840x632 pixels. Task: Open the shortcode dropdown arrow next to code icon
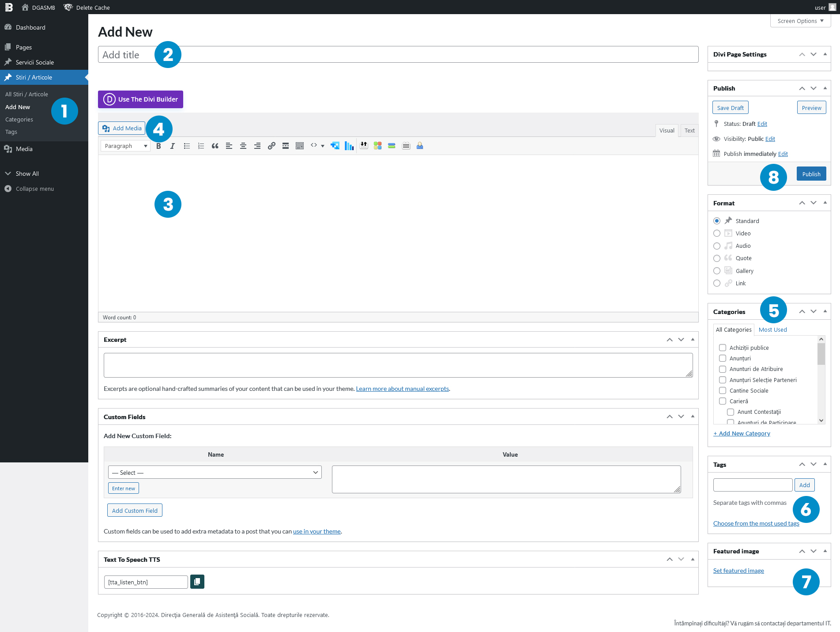point(323,146)
